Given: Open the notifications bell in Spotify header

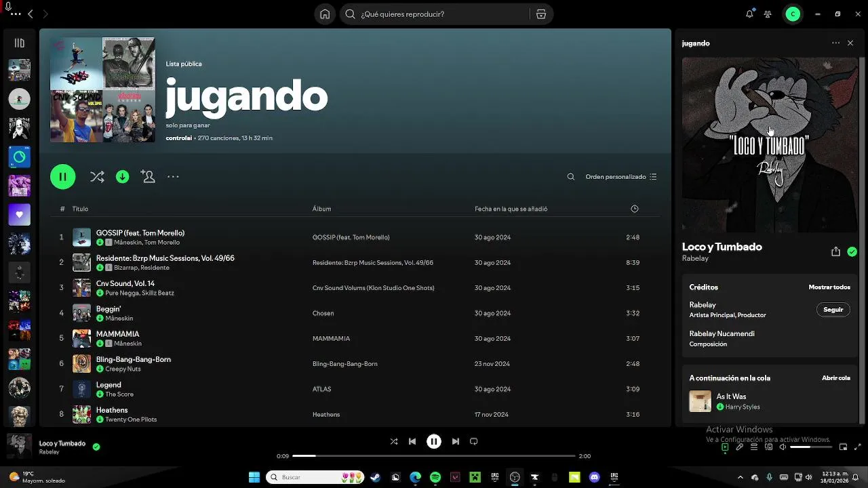Looking at the screenshot, I should pos(749,14).
